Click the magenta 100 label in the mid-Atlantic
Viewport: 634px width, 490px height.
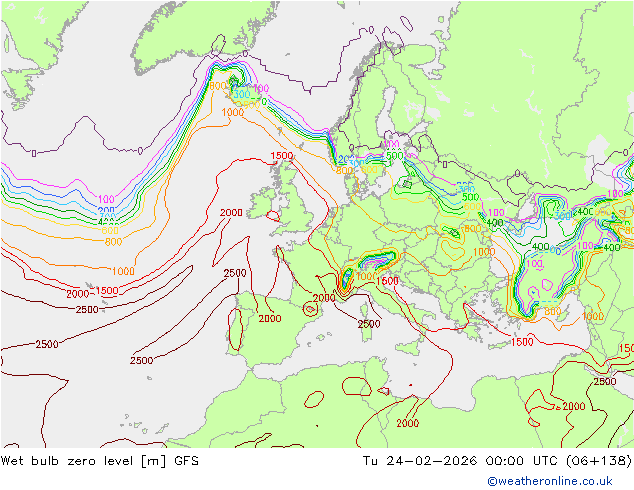tap(106, 199)
